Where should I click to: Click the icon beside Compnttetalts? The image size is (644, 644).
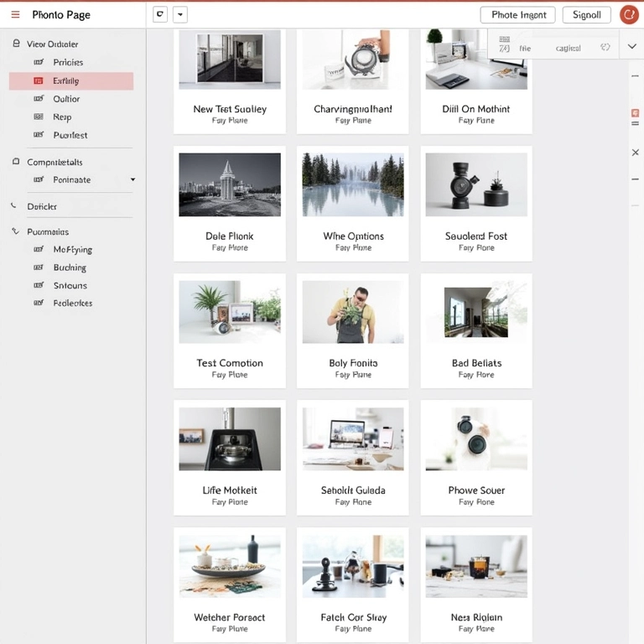click(x=16, y=161)
